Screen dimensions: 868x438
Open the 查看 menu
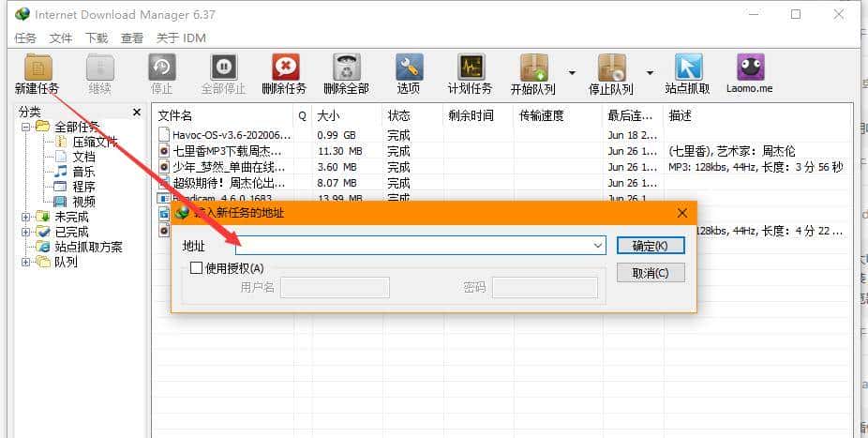[x=132, y=38]
